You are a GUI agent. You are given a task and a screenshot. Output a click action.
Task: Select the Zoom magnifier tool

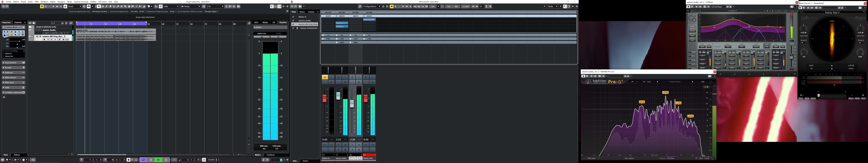(125, 6)
